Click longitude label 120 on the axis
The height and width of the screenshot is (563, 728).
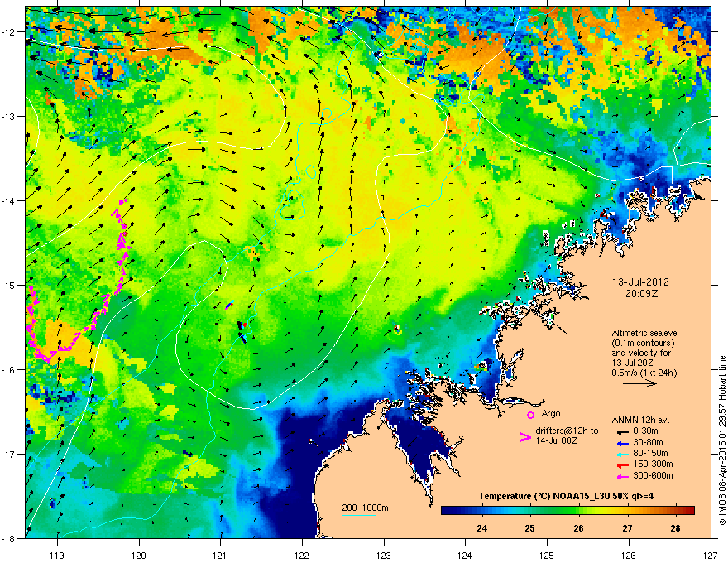pos(139,555)
